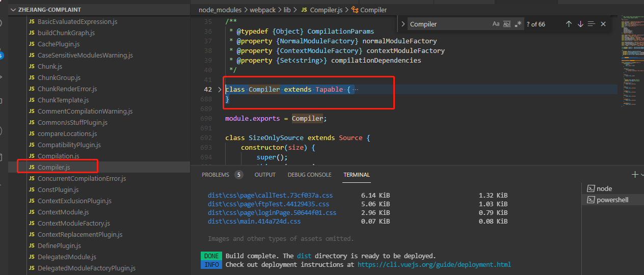This screenshot has height=275, width=644.
Task: Open ContextReplacementPlugin.js in explorer
Action: [x=80, y=235]
